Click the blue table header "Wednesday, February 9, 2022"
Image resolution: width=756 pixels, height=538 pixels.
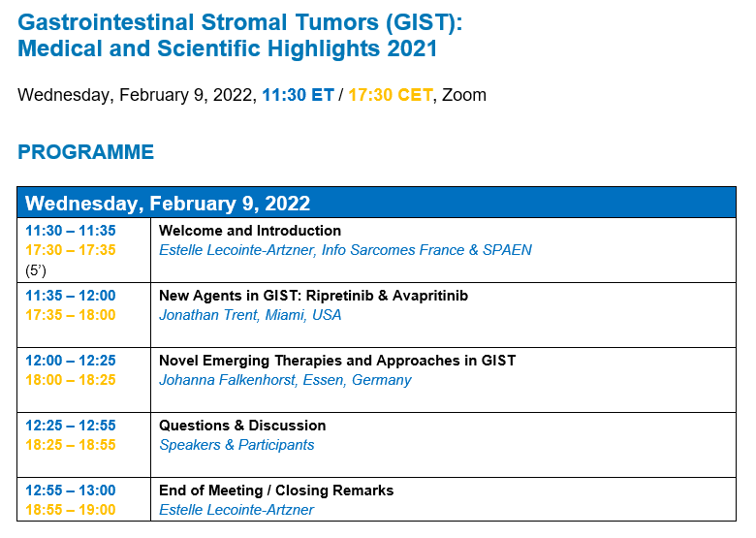pos(168,204)
